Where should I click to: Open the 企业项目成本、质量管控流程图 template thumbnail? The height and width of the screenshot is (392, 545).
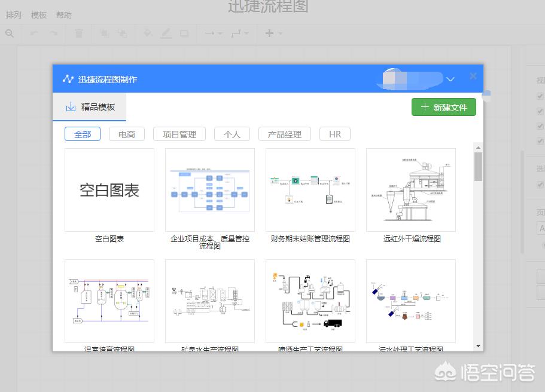(210, 190)
